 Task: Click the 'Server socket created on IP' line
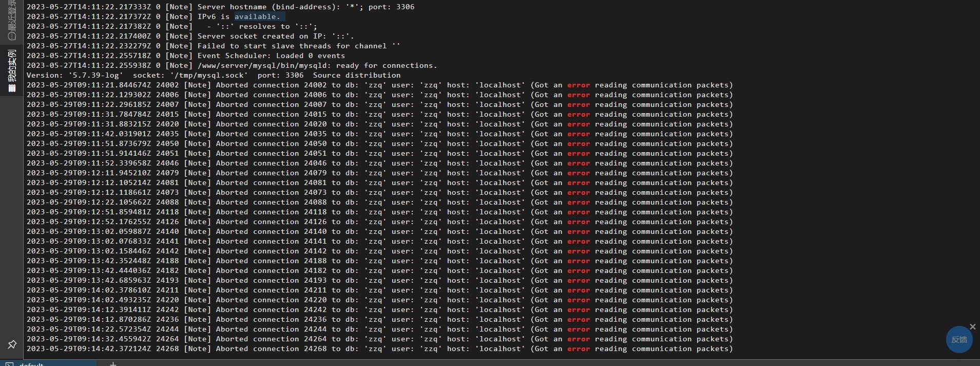190,36
